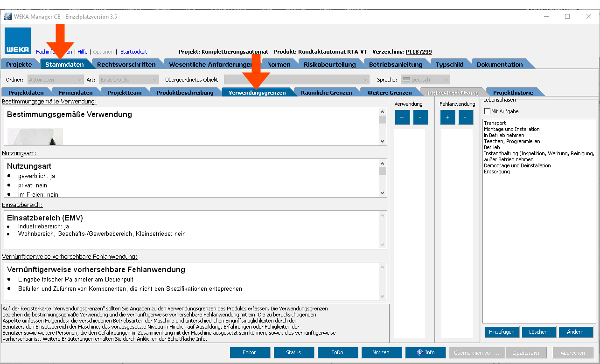Click plus icon under Fehlanwendung
The image size is (600, 364).
coord(447,117)
